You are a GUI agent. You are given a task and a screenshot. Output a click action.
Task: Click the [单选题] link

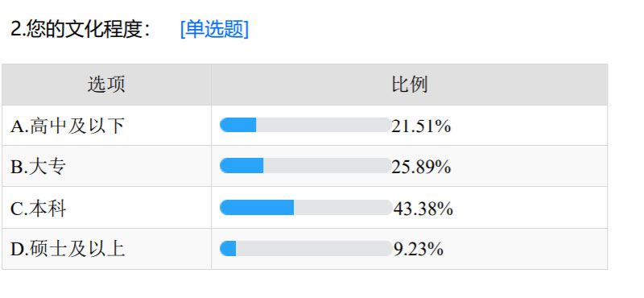(214, 29)
